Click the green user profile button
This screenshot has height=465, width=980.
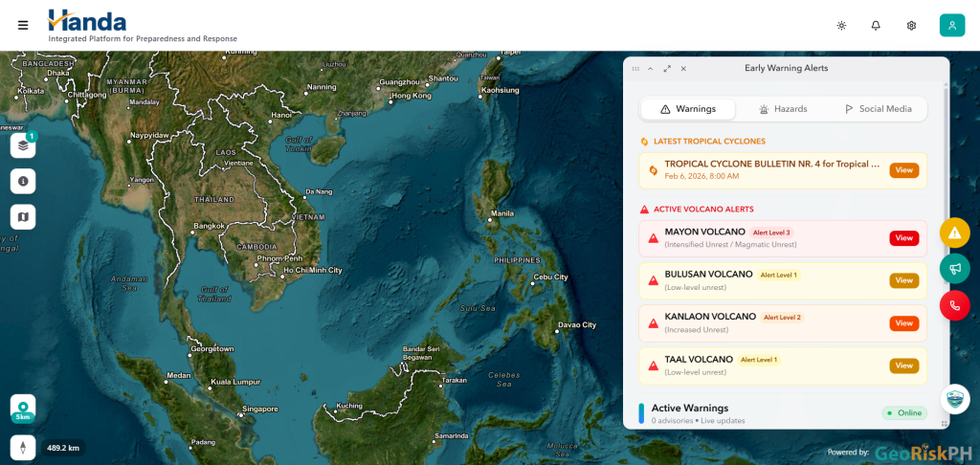[951, 26]
